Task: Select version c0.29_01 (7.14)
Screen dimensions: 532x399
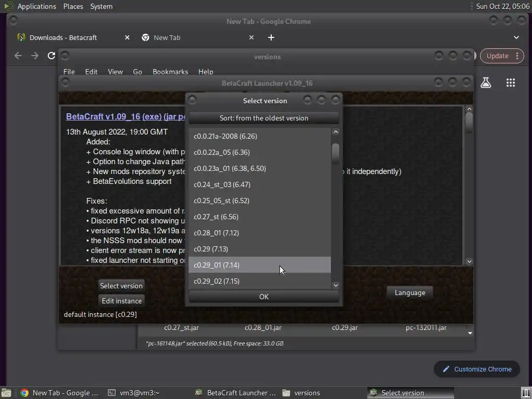Action: click(x=260, y=265)
